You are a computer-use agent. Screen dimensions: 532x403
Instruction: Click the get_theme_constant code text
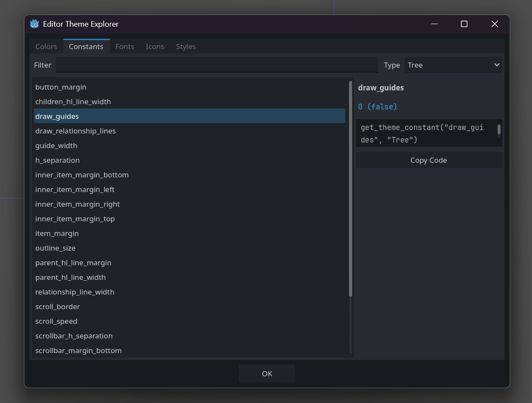pos(422,133)
